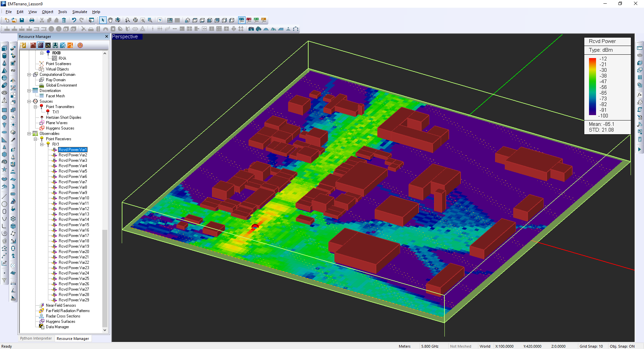Select the Box solid tool
The height and width of the screenshot is (349, 644).
[4, 48]
